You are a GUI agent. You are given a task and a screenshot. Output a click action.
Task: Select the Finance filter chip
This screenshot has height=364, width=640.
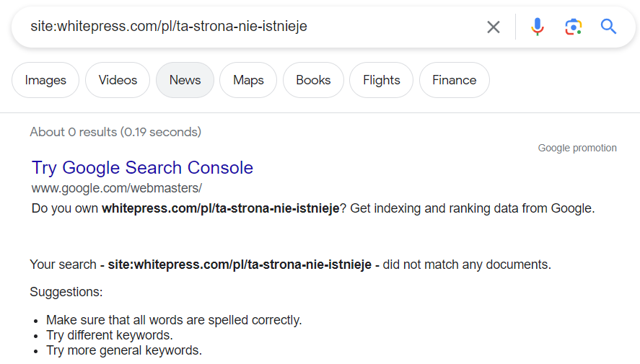[x=455, y=80]
